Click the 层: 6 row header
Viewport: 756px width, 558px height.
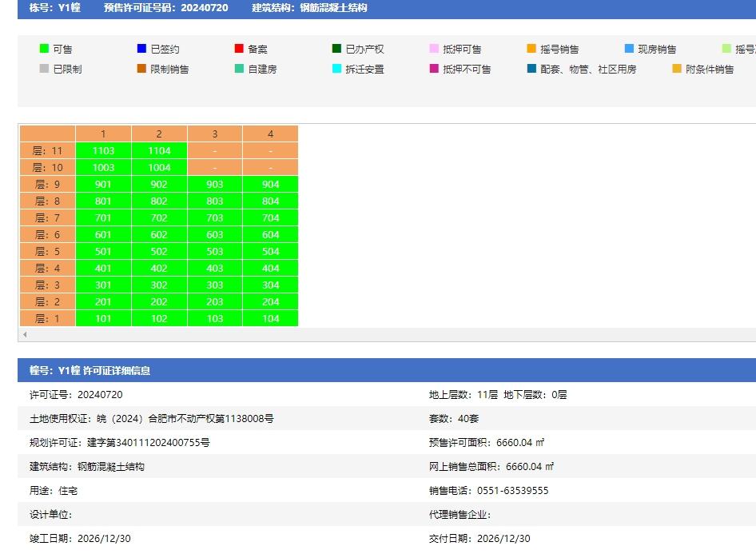47,235
